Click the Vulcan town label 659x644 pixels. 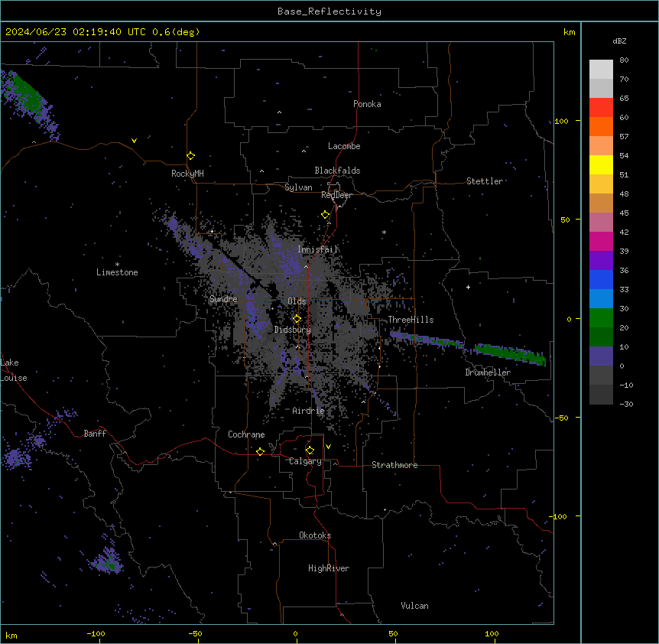point(415,606)
